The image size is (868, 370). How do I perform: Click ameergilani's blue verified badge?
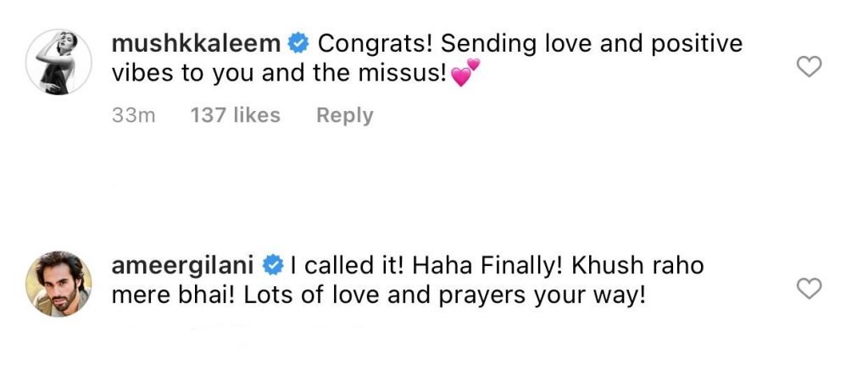pyautogui.click(x=272, y=266)
